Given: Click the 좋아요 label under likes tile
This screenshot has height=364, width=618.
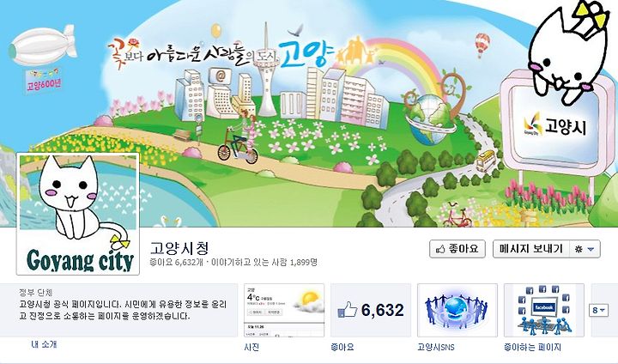Looking at the screenshot, I should pos(342,348).
